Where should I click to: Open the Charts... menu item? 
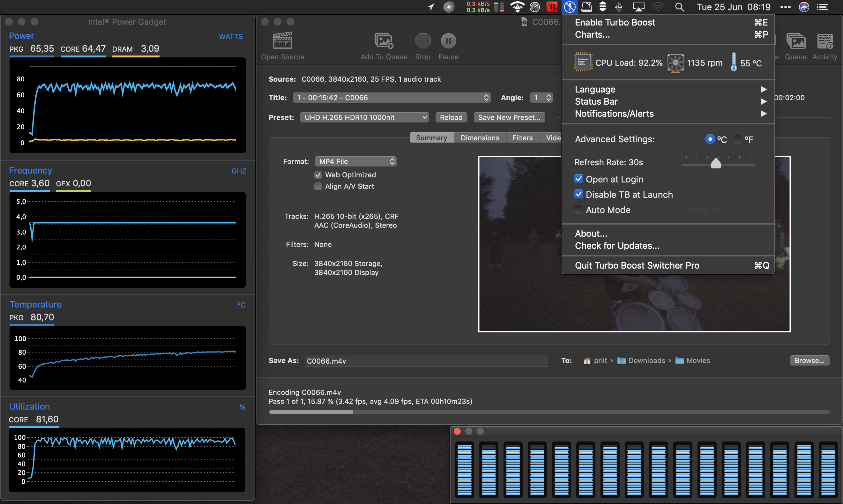tap(668, 35)
